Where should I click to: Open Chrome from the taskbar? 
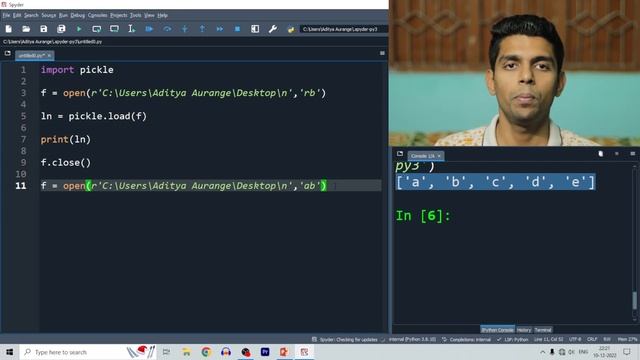pos(206,352)
